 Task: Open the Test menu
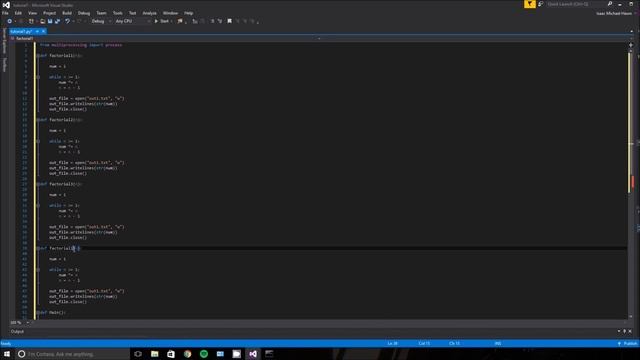(x=132, y=13)
